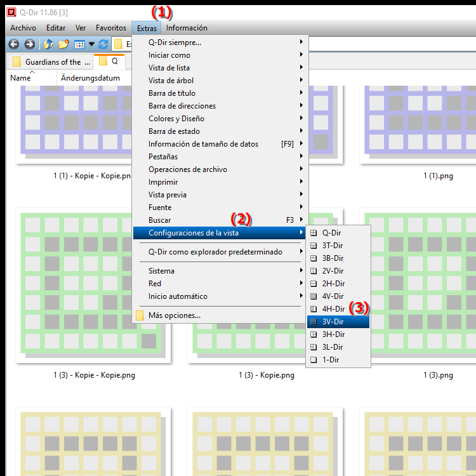The image size is (476, 476).
Task: Select the 1 (1).png thumbnail
Action: (418, 124)
